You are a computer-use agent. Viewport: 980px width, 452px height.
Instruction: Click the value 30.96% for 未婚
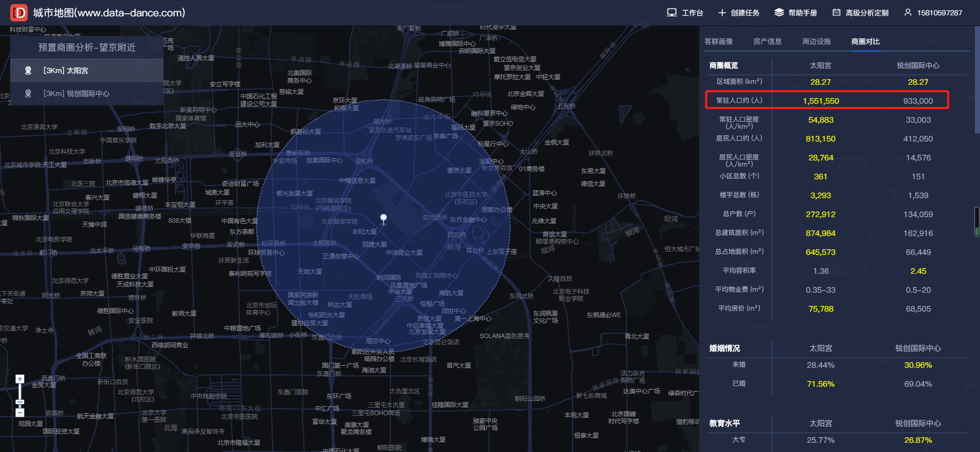[x=918, y=365]
